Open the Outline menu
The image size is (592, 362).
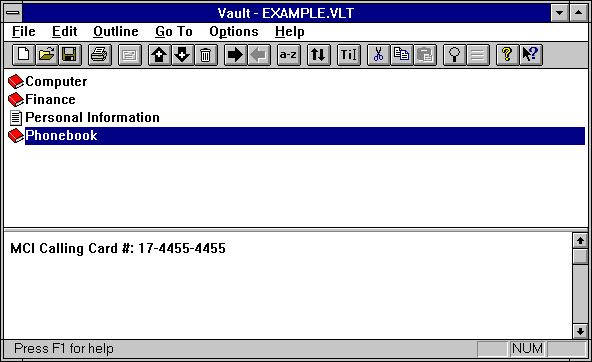(116, 31)
